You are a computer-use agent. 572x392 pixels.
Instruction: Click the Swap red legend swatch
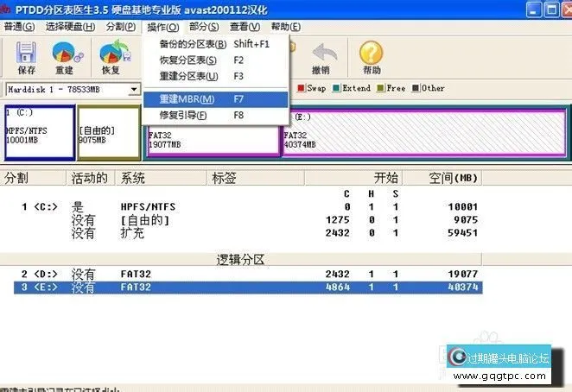[x=301, y=88]
